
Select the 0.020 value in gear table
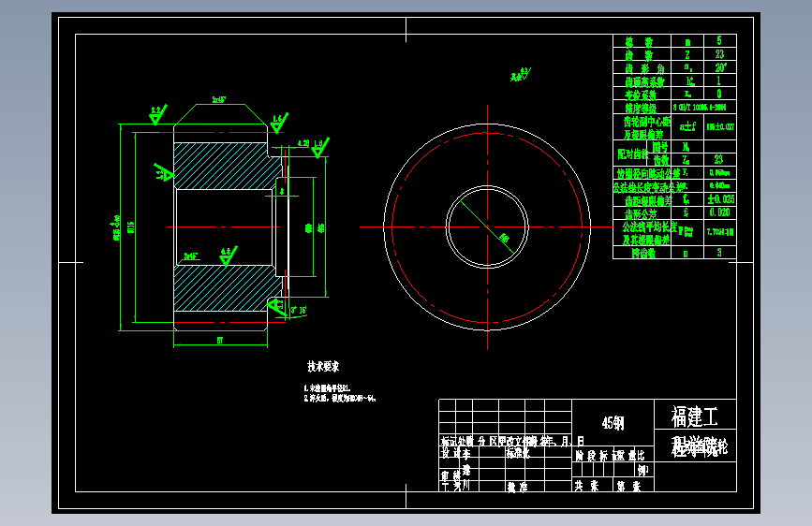tap(720, 212)
